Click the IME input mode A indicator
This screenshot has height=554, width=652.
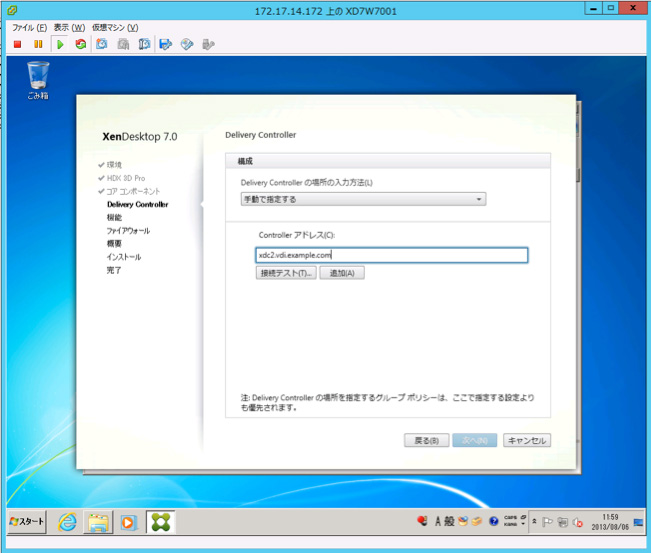437,521
